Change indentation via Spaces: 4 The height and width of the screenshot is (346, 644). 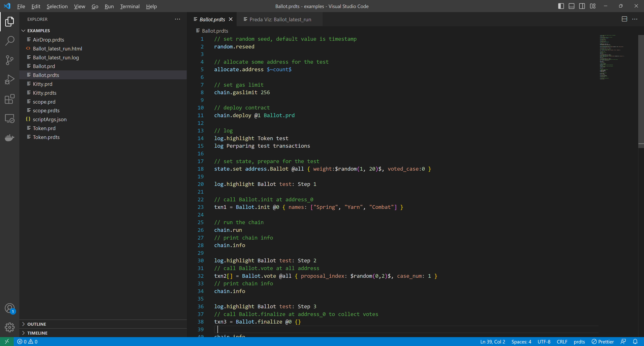tap(521, 341)
